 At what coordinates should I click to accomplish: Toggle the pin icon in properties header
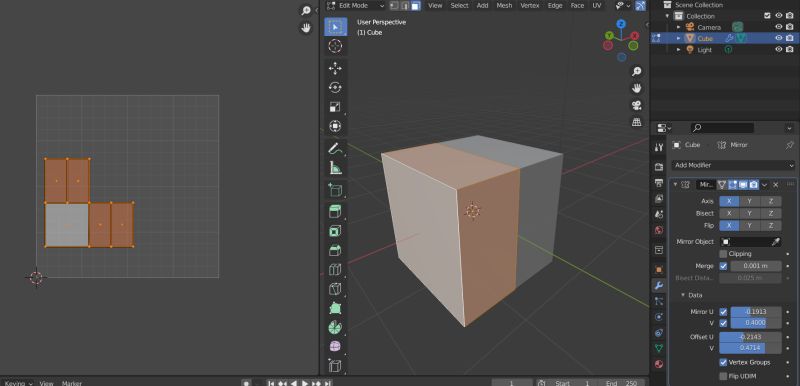[x=789, y=145]
